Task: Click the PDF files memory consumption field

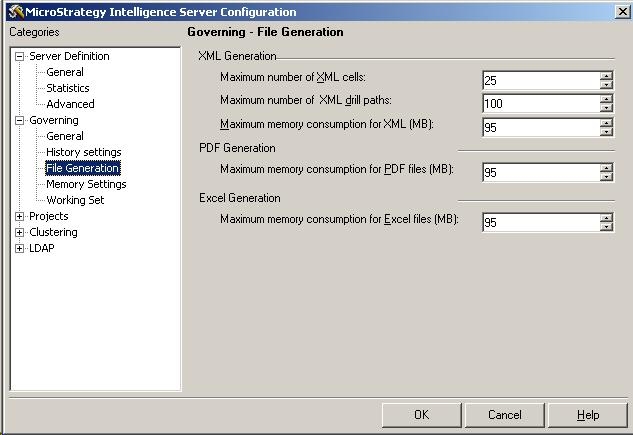Action: (x=541, y=173)
